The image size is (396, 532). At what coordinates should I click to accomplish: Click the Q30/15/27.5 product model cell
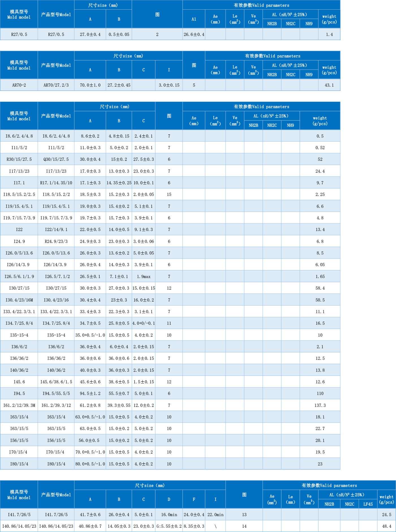pos(56,159)
